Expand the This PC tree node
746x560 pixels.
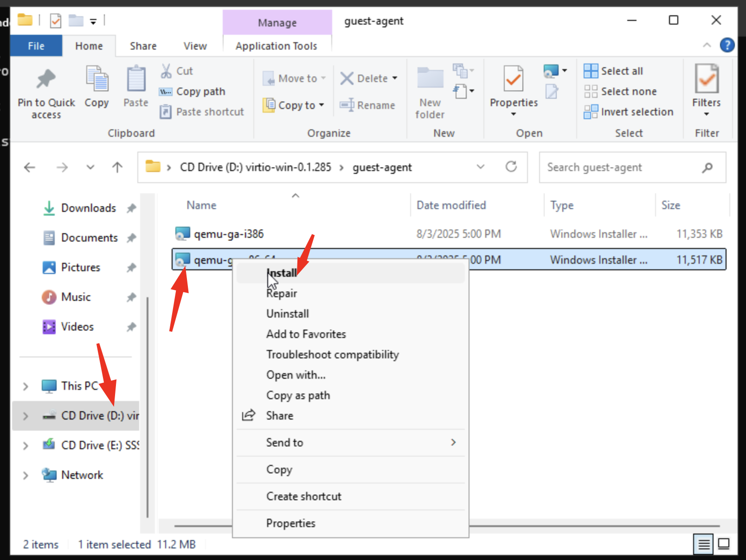pyautogui.click(x=26, y=386)
